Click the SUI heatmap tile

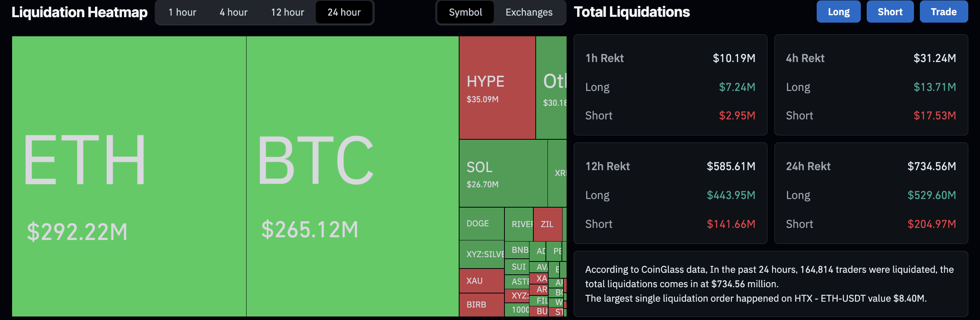(517, 267)
